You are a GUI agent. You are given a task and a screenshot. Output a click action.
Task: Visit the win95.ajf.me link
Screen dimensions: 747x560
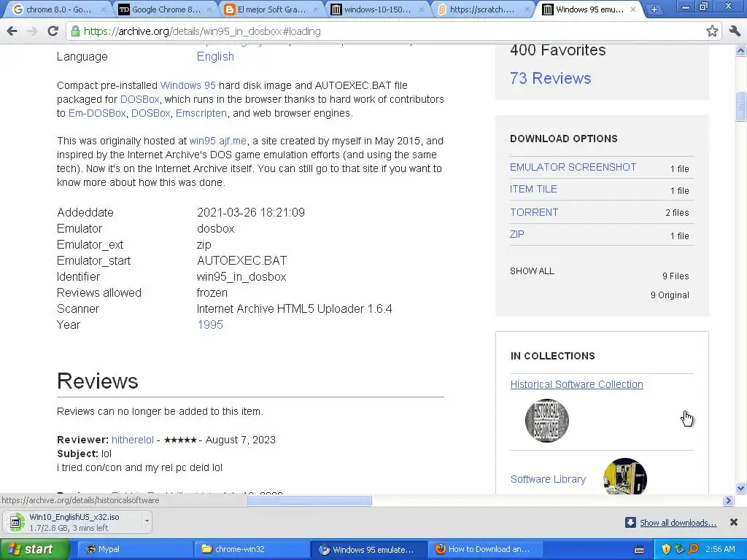point(217,141)
